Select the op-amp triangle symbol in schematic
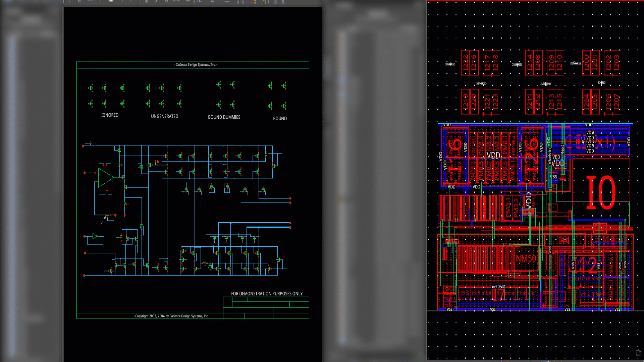Viewport: 644px width, 362px height. pyautogui.click(x=105, y=177)
